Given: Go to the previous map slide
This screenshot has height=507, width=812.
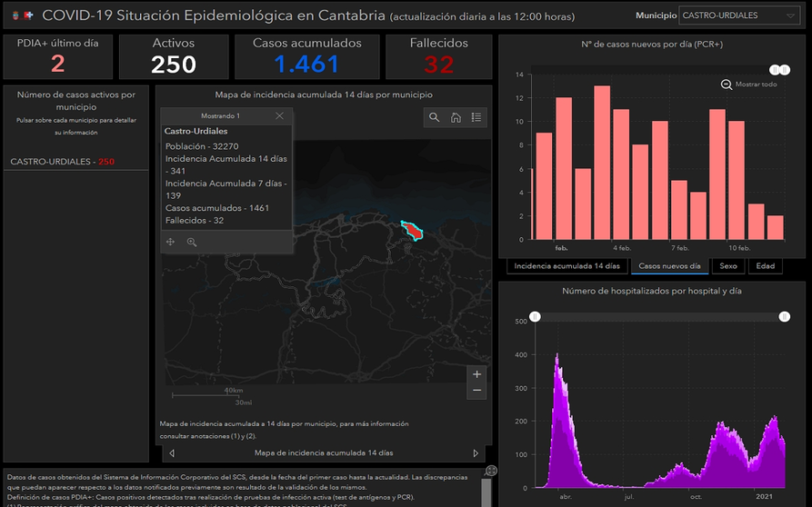Looking at the screenshot, I should pyautogui.click(x=172, y=453).
